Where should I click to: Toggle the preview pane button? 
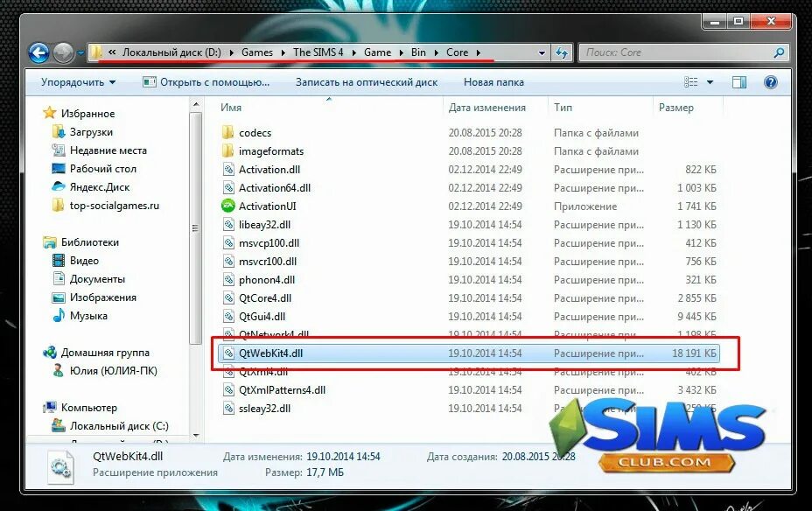(x=739, y=82)
